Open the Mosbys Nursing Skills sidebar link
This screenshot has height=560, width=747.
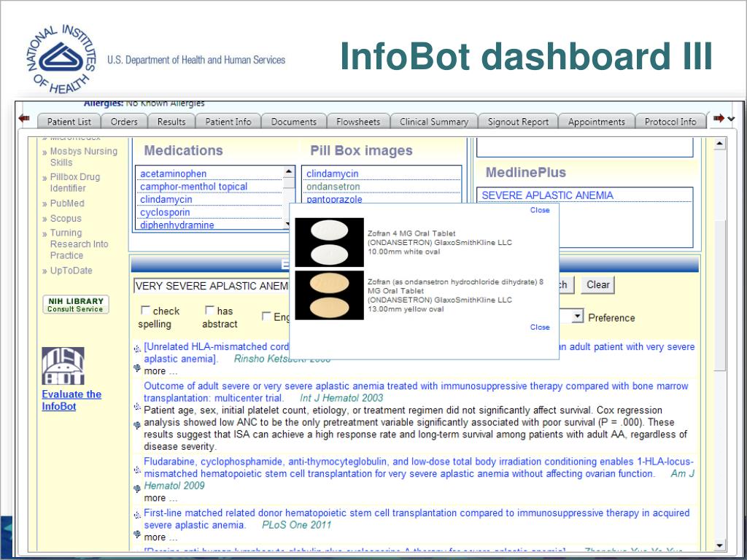[x=83, y=156]
